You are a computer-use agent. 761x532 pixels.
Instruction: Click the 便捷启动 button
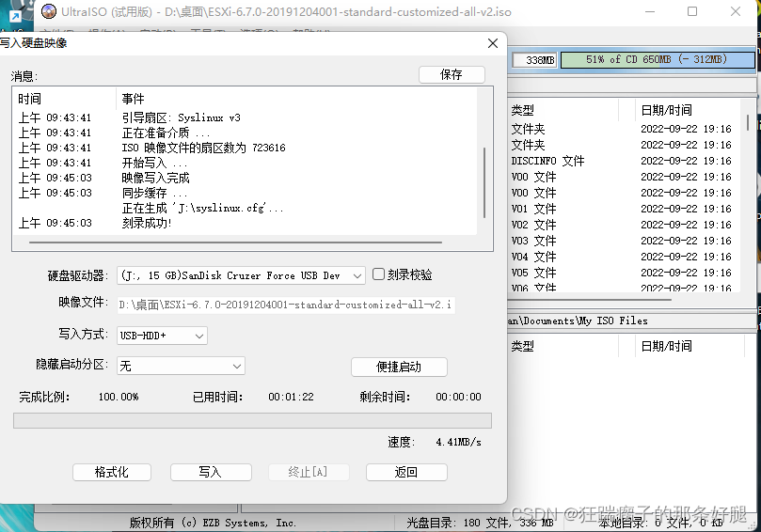[399, 367]
